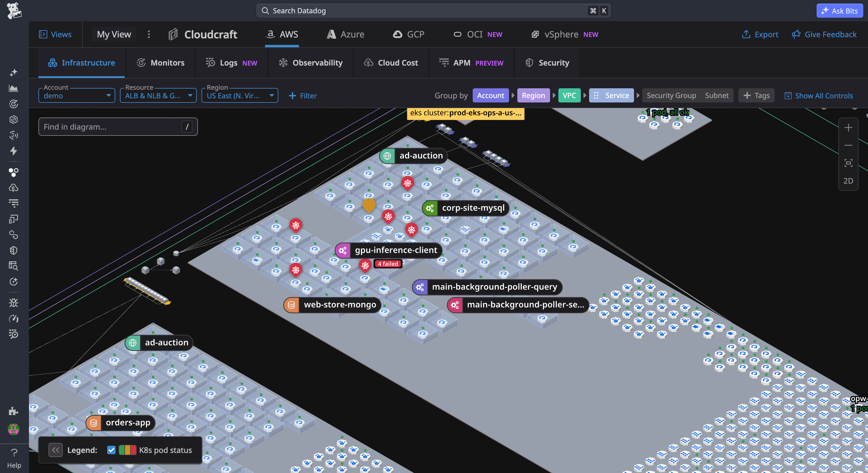Screen dimensions: 868x473
Task: Switch to the Azure tab
Action: (x=346, y=34)
